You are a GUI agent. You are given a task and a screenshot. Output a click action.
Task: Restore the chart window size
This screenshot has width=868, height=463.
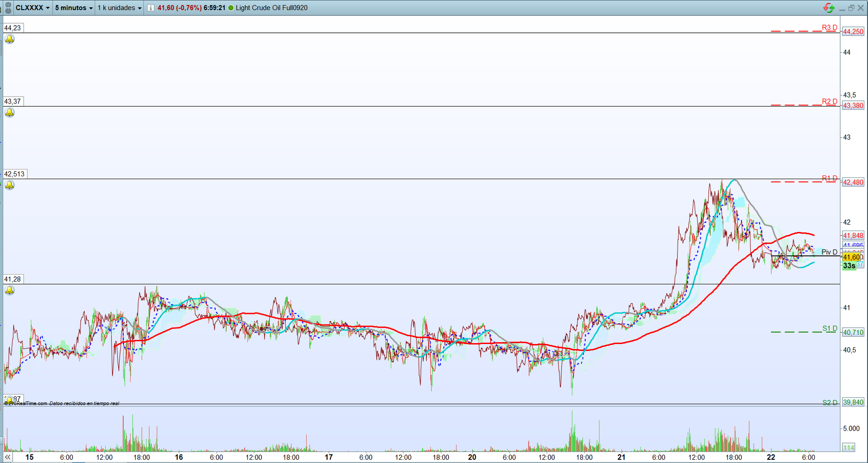[x=851, y=8]
